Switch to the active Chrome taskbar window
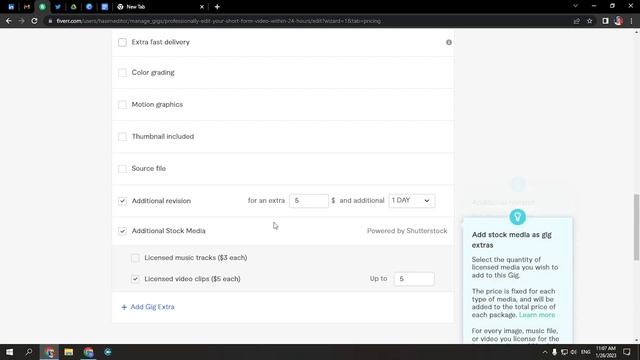Screen dimensions: 640x360 pyautogui.click(x=49, y=352)
